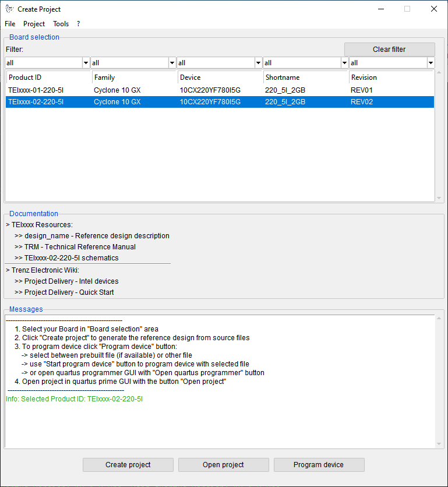The image size is (448, 487).
Task: Open the Tools menu
Action: click(61, 24)
